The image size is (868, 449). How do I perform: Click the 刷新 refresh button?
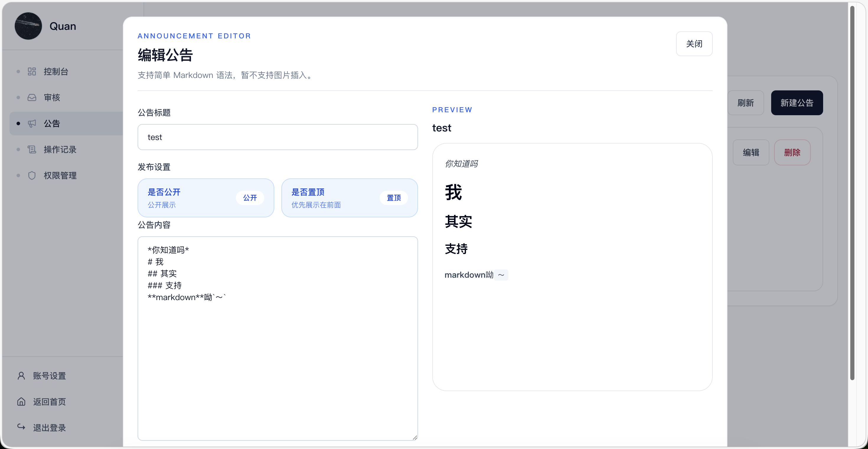745,103
